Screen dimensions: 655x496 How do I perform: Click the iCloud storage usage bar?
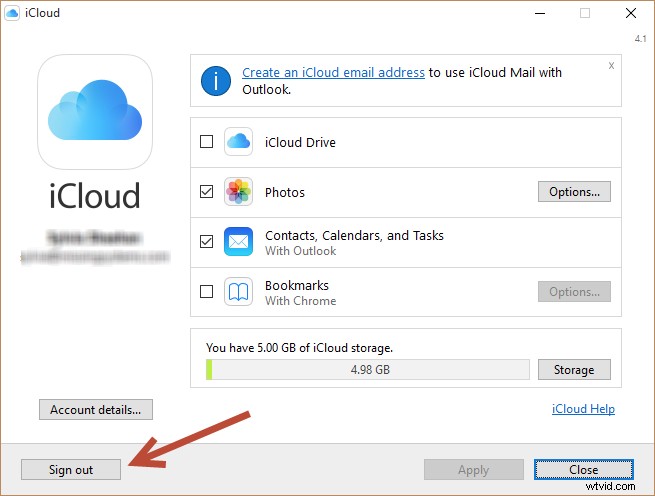[368, 370]
